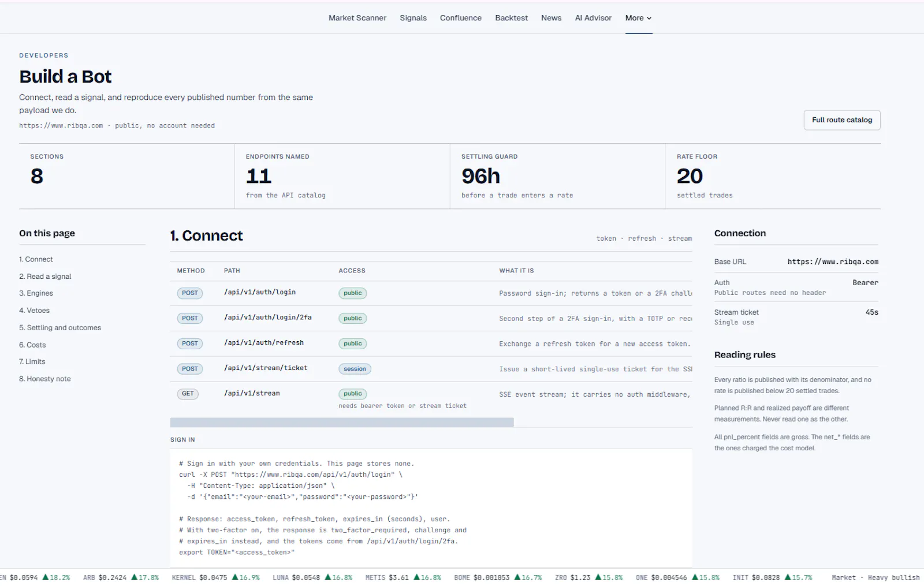
Task: Select the /api/v1/auth/refresh path
Action: 264,343
